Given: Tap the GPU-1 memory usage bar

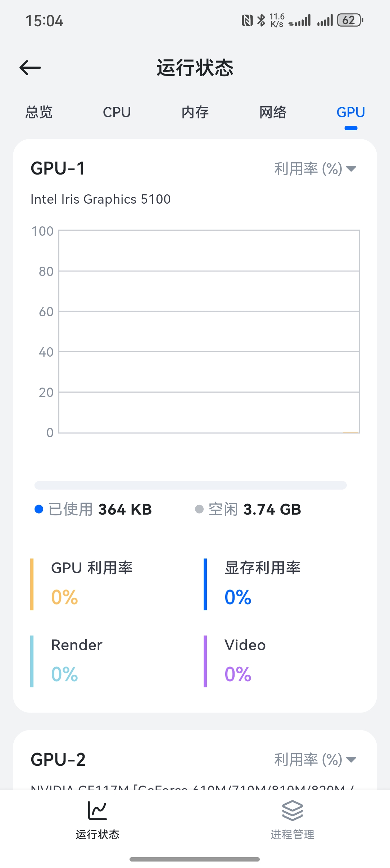Looking at the screenshot, I should [x=191, y=485].
